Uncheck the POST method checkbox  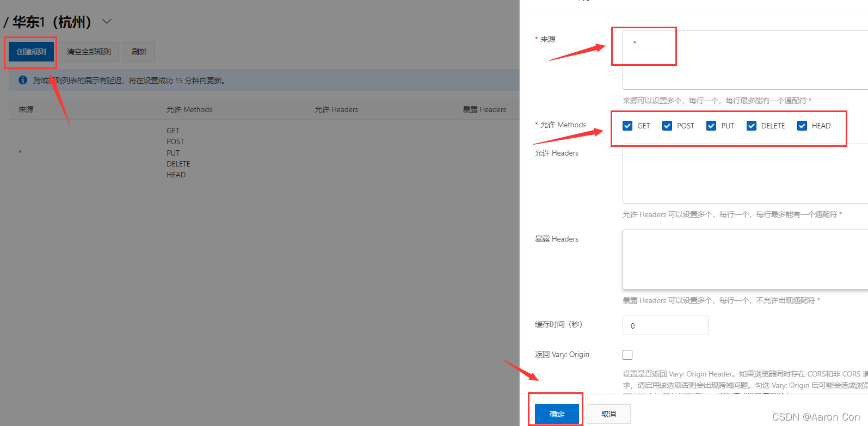[667, 126]
